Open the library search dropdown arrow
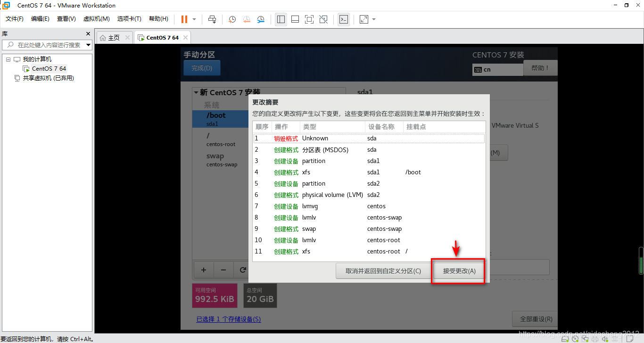The height and width of the screenshot is (343, 644). pos(89,45)
